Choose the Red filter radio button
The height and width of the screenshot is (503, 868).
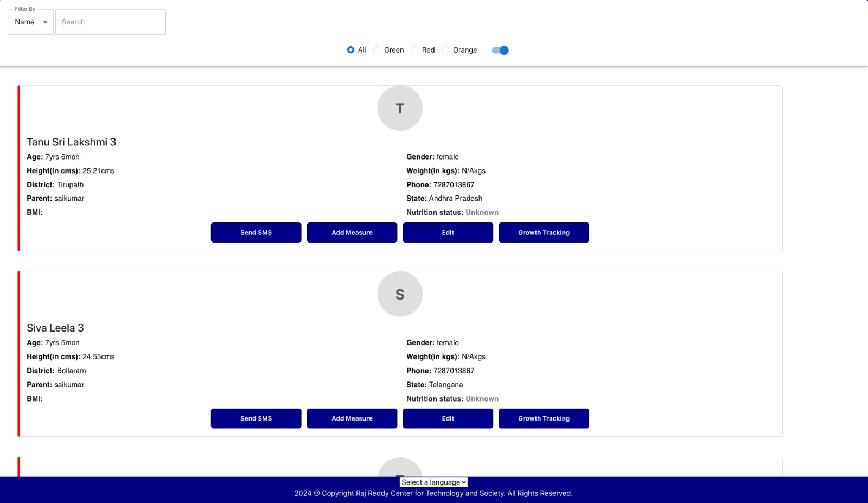(415, 50)
